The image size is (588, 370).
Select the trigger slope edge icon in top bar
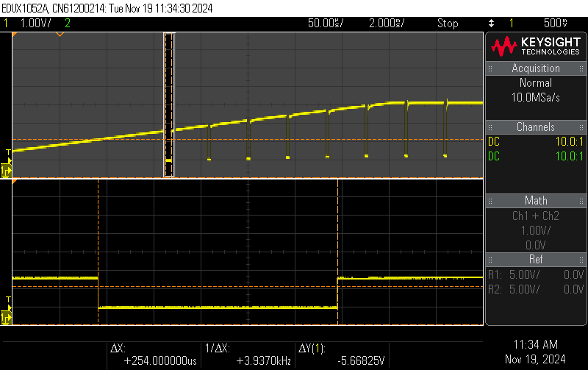tap(491, 24)
